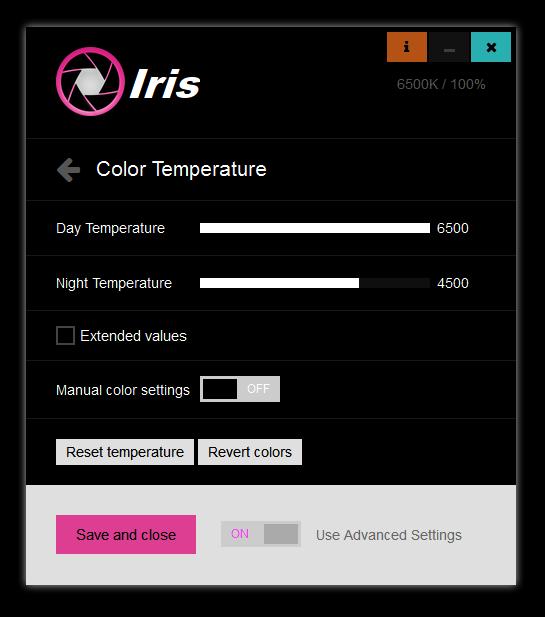545x617 pixels.
Task: Click the 6500K / 100% status text
Action: [441, 84]
